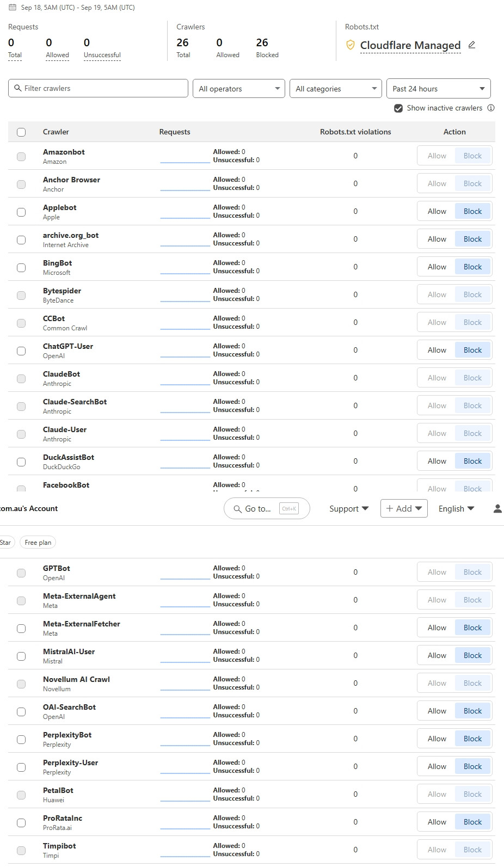
Task: Click the CCBot crawler name
Action: (54, 318)
